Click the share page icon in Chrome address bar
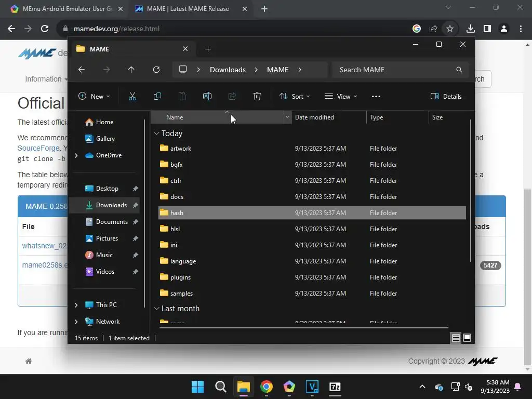The width and height of the screenshot is (532, 399). 433,29
